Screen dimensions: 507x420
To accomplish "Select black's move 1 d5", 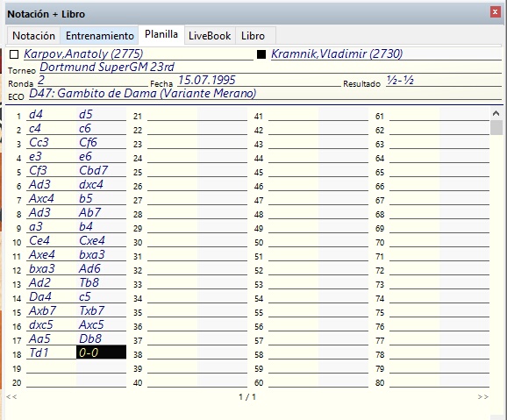I will click(86, 115).
